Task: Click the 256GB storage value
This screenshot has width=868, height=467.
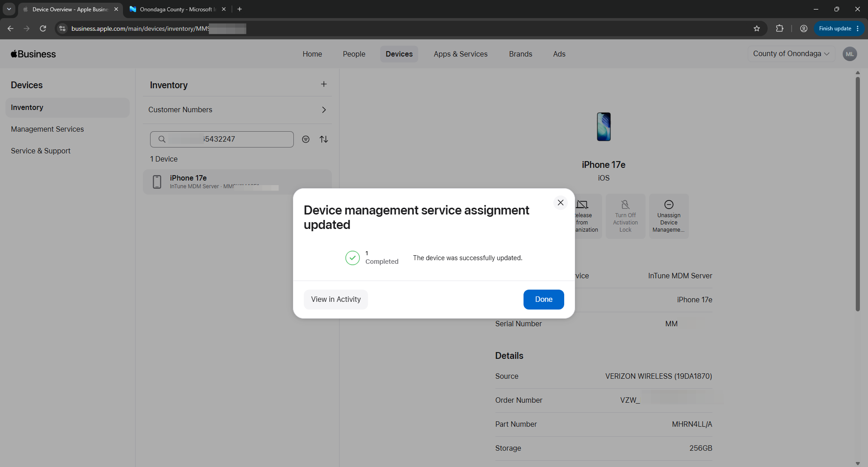Action: (x=701, y=448)
